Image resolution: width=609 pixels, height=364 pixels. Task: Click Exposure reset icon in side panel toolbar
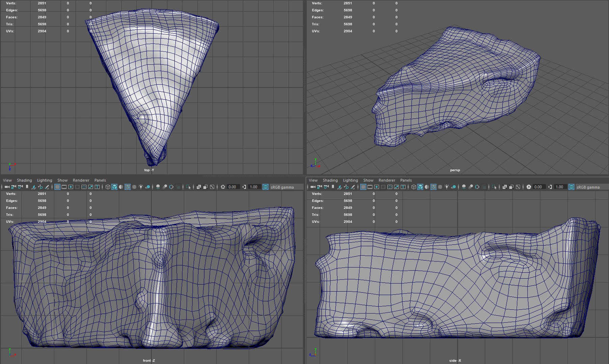tap(528, 187)
